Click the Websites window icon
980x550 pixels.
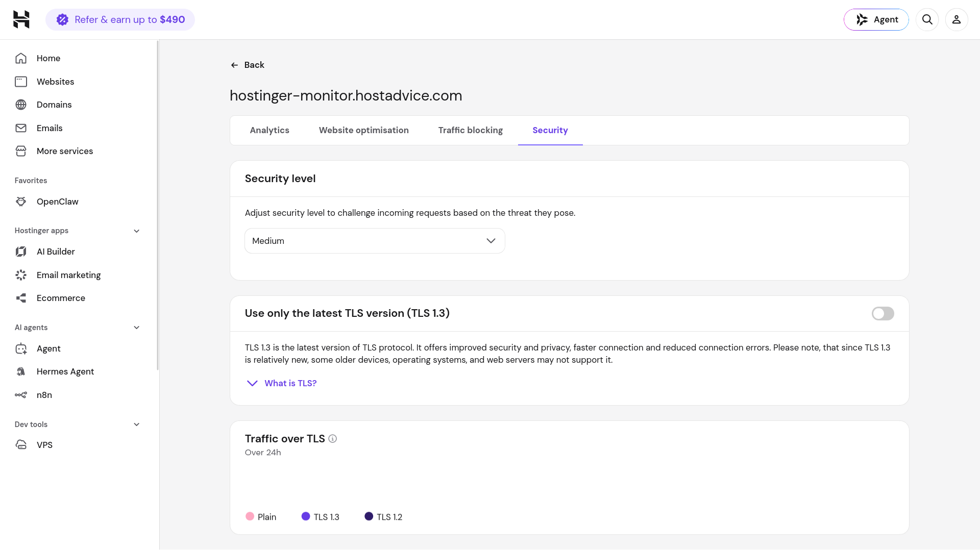21,82
